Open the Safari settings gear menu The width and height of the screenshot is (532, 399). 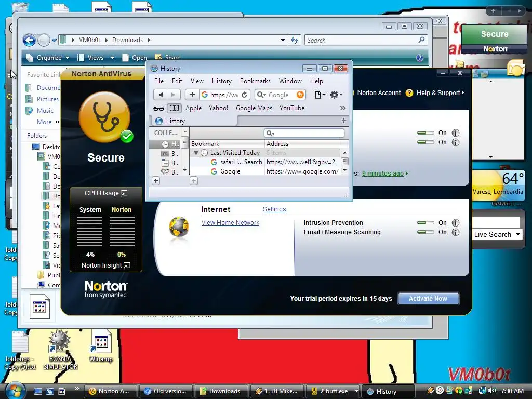[x=336, y=95]
